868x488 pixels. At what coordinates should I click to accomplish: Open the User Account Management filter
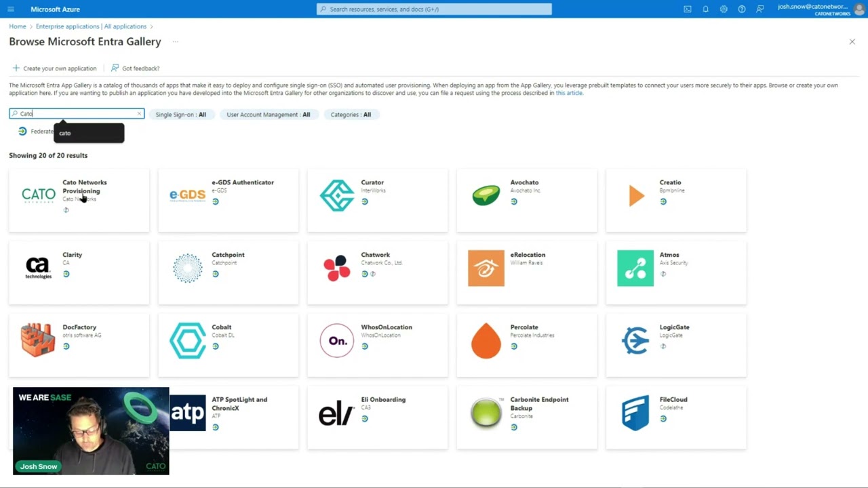268,115
